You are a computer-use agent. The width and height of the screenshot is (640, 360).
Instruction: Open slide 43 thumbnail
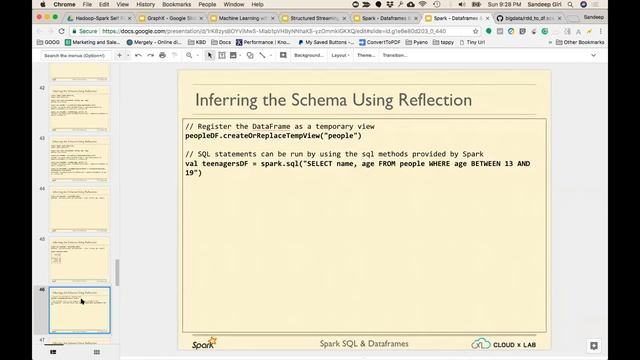point(80,159)
